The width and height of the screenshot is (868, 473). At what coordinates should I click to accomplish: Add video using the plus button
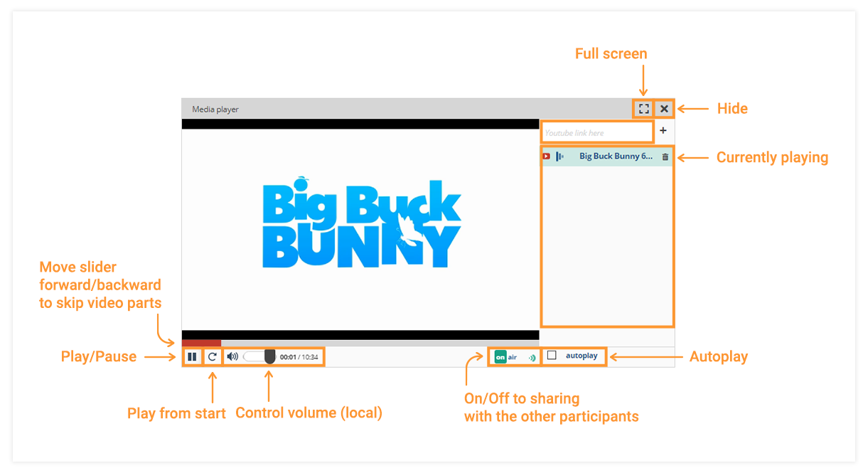click(x=663, y=131)
